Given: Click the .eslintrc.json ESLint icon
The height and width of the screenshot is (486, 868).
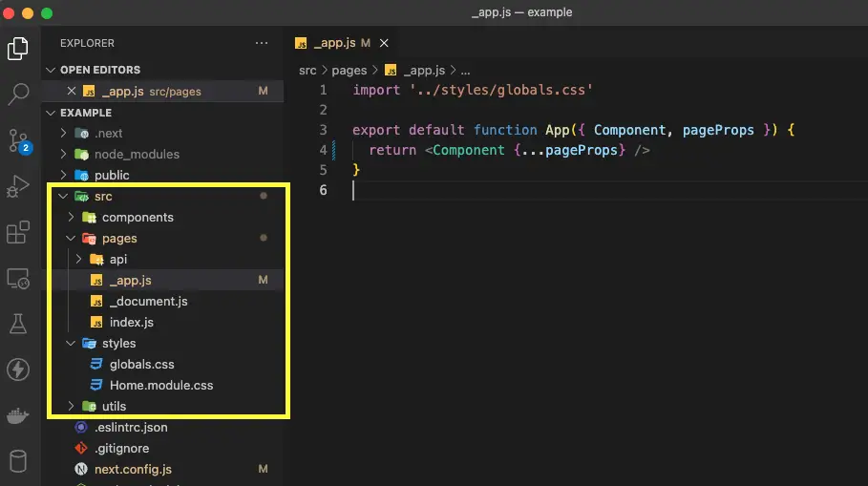Looking at the screenshot, I should [x=81, y=428].
